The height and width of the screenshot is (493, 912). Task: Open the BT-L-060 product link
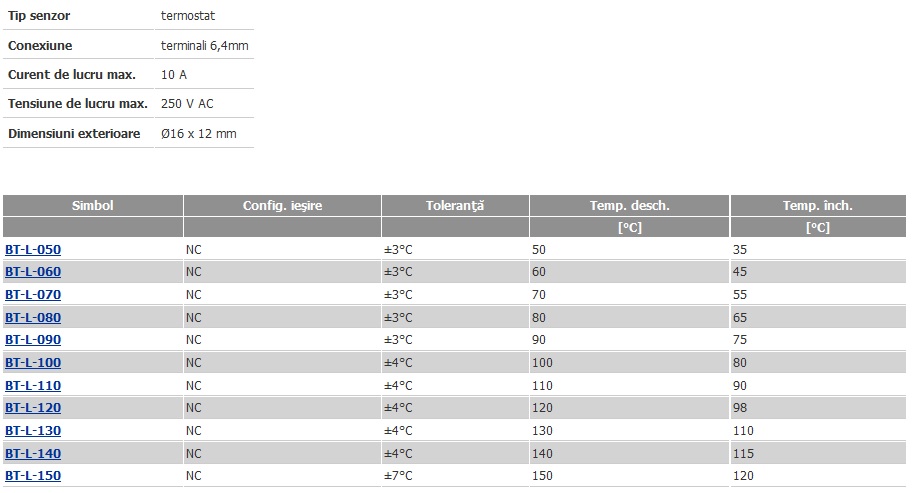pyautogui.click(x=33, y=271)
